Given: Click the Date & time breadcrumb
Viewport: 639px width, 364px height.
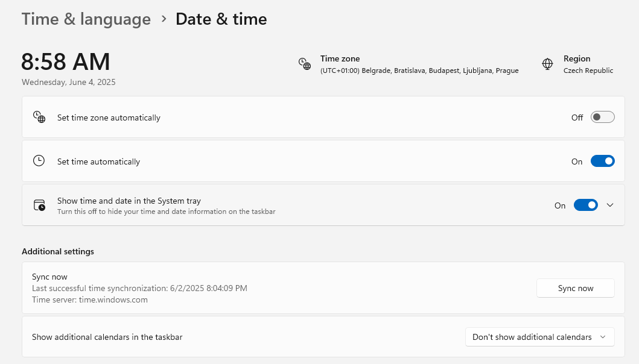Looking at the screenshot, I should 221,19.
